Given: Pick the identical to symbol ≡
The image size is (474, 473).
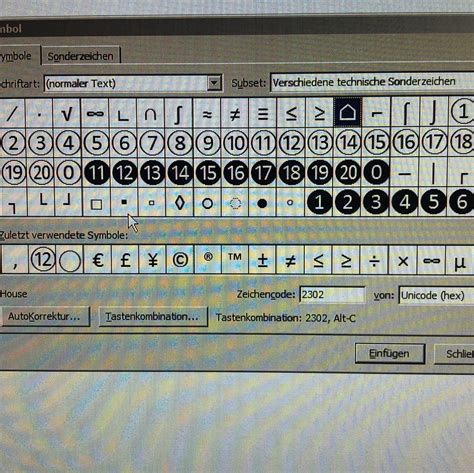Looking at the screenshot, I should [263, 114].
